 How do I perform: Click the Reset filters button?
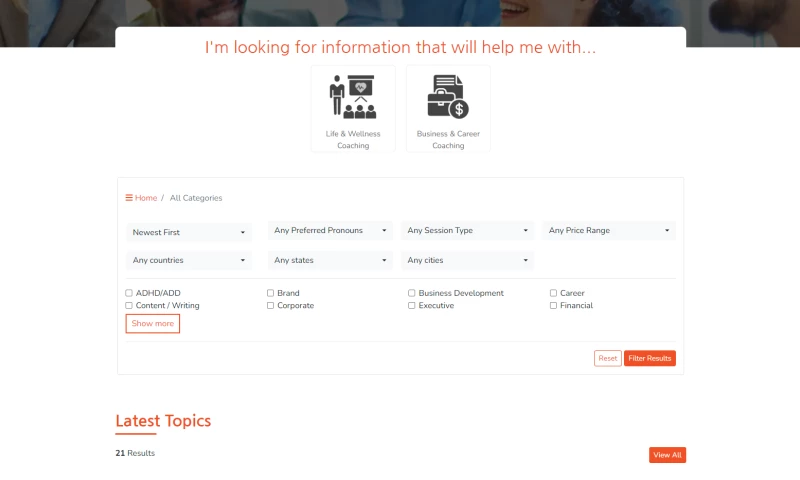[608, 358]
